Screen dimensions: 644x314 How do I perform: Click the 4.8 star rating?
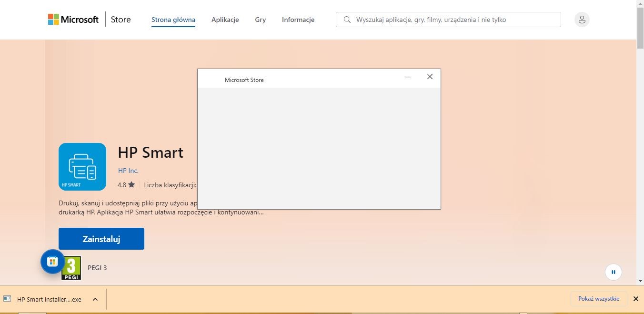(126, 185)
